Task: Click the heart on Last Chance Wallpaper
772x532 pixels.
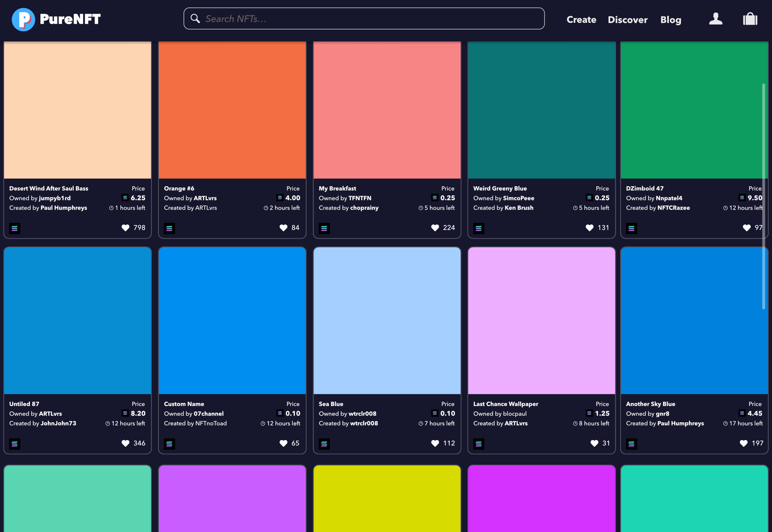Action: 594,443
